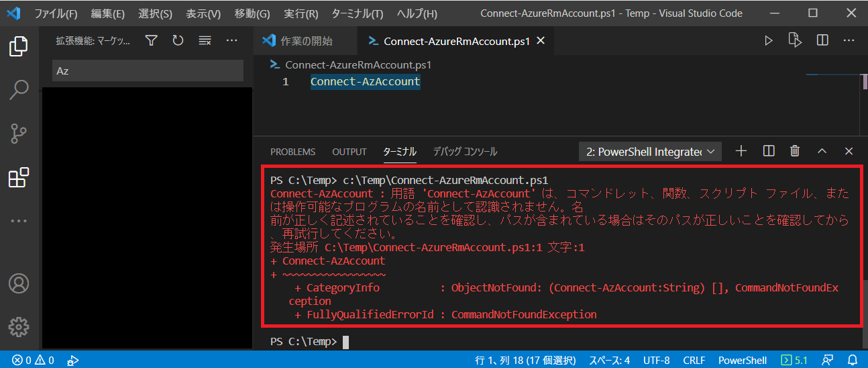Open the Source Control view
868x368 pixels.
(x=19, y=134)
